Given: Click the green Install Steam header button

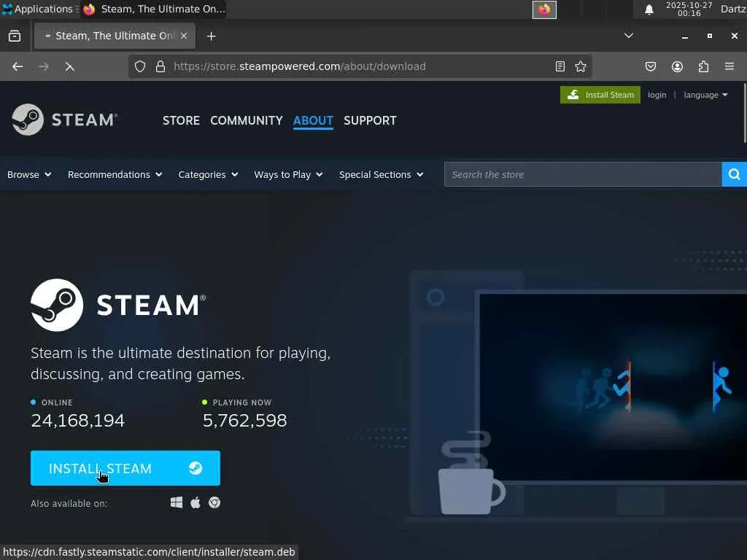Looking at the screenshot, I should coord(600,95).
